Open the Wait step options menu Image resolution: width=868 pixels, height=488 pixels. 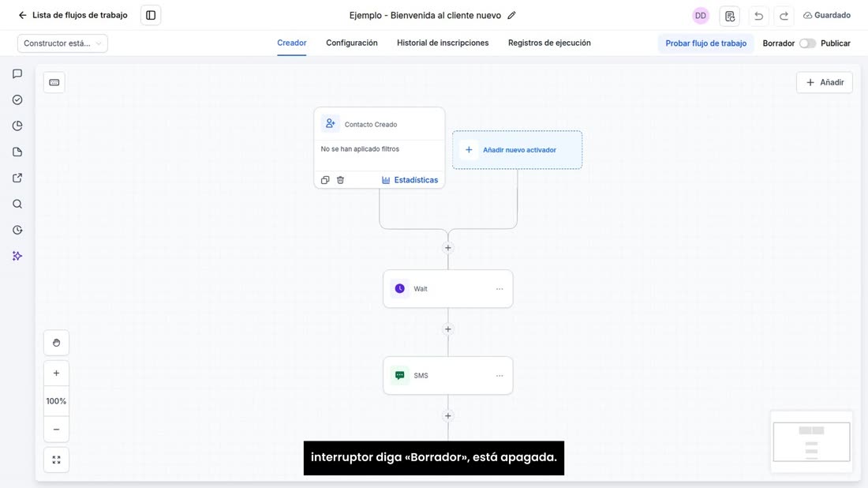499,289
